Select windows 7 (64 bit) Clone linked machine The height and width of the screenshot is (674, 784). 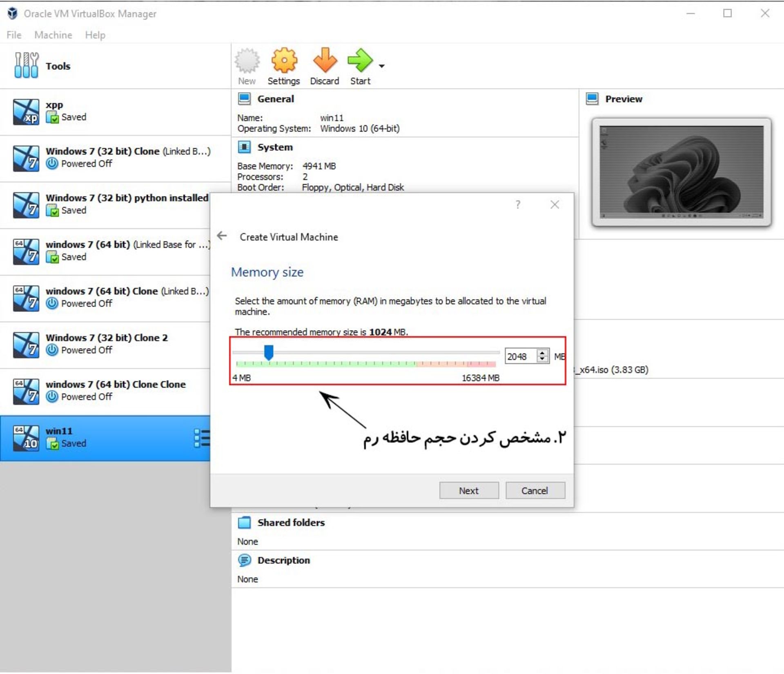click(x=105, y=298)
